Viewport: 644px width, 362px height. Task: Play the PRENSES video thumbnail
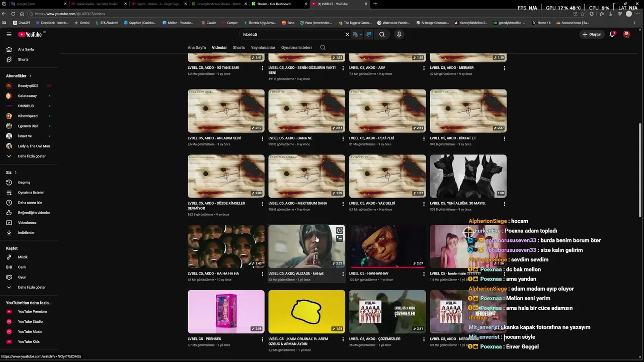(226, 312)
